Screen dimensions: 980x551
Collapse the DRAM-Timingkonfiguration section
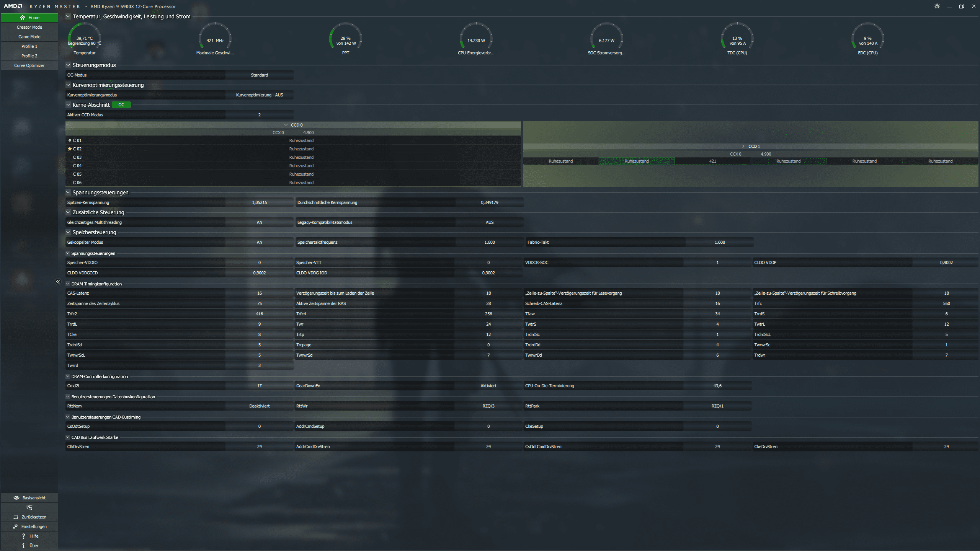[68, 284]
